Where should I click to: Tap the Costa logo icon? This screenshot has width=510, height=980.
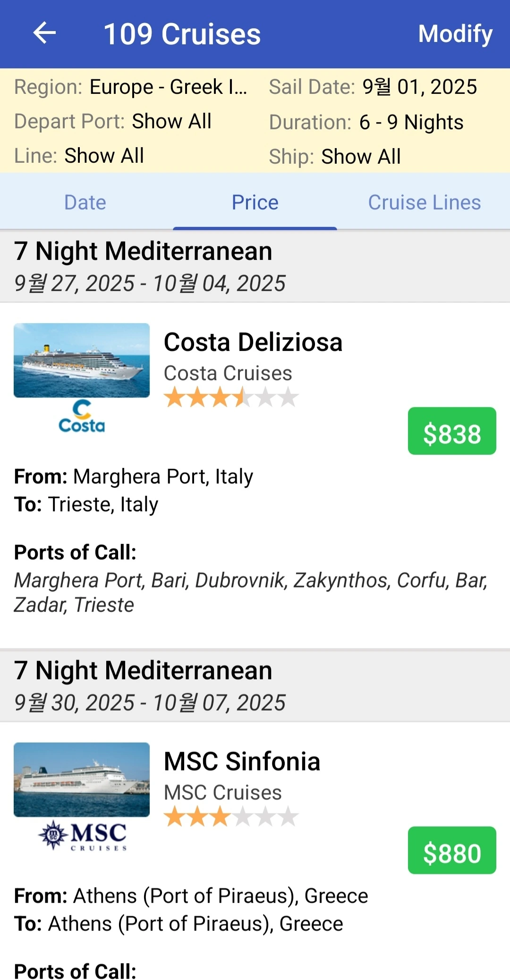pyautogui.click(x=82, y=417)
